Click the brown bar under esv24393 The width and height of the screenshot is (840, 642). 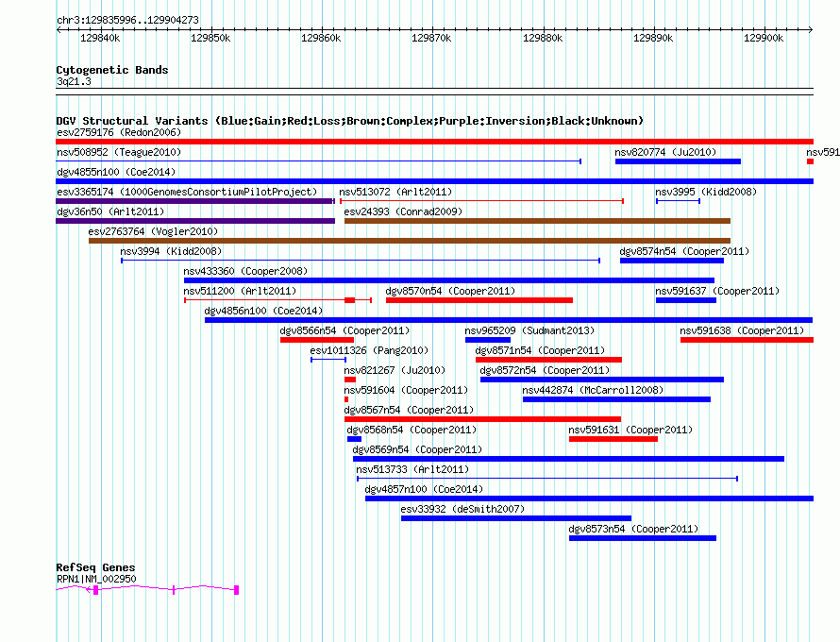coord(537,221)
